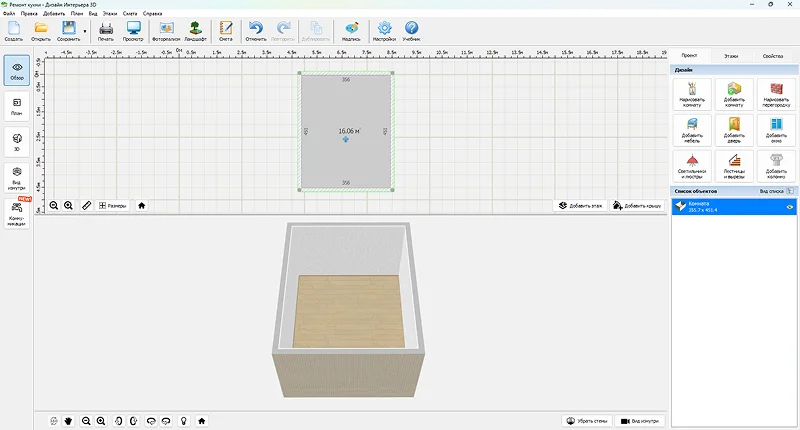This screenshot has width=800, height=430.
Task: Open the Правка menu
Action: 29,14
